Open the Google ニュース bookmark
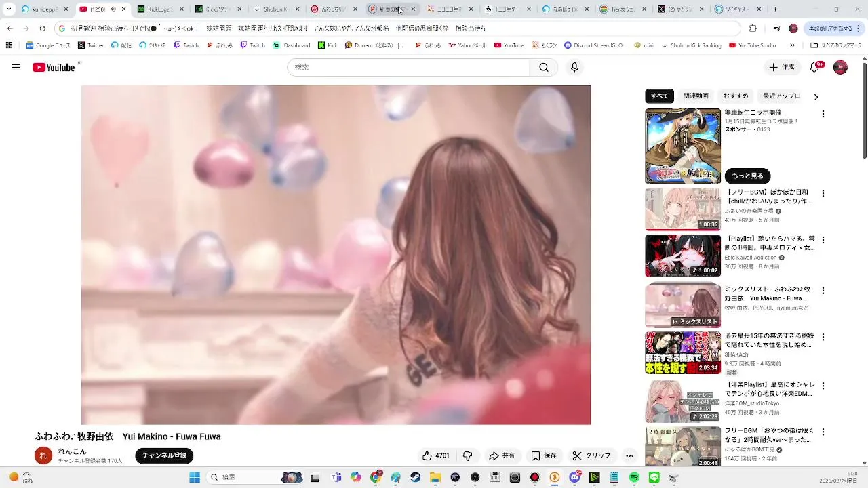868x488 pixels. pyautogui.click(x=48, y=45)
